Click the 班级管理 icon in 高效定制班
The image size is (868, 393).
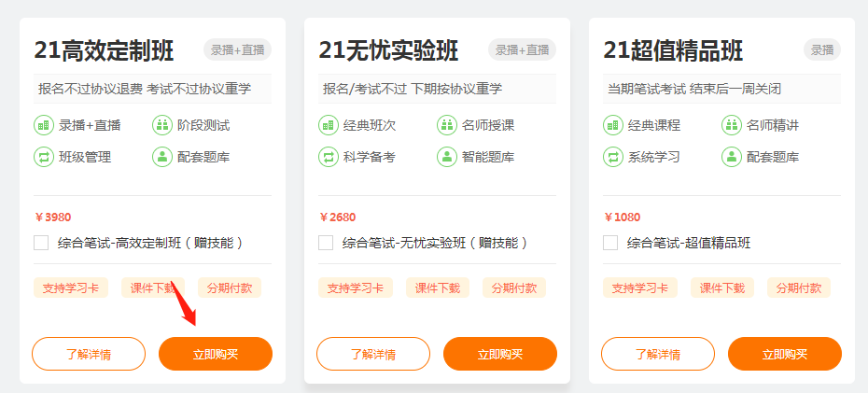pos(44,157)
